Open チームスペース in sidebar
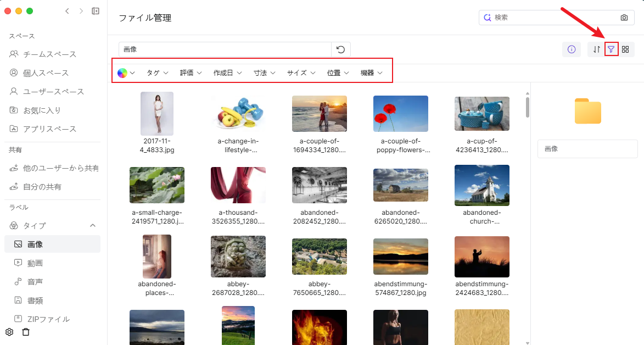 pyautogui.click(x=49, y=54)
